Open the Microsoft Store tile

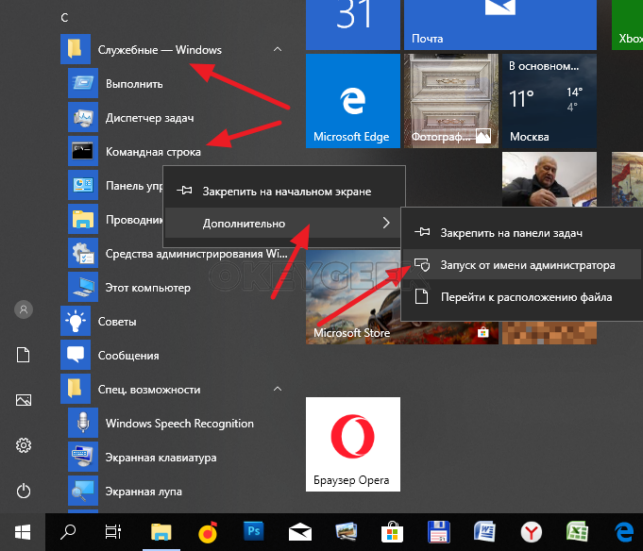[353, 297]
